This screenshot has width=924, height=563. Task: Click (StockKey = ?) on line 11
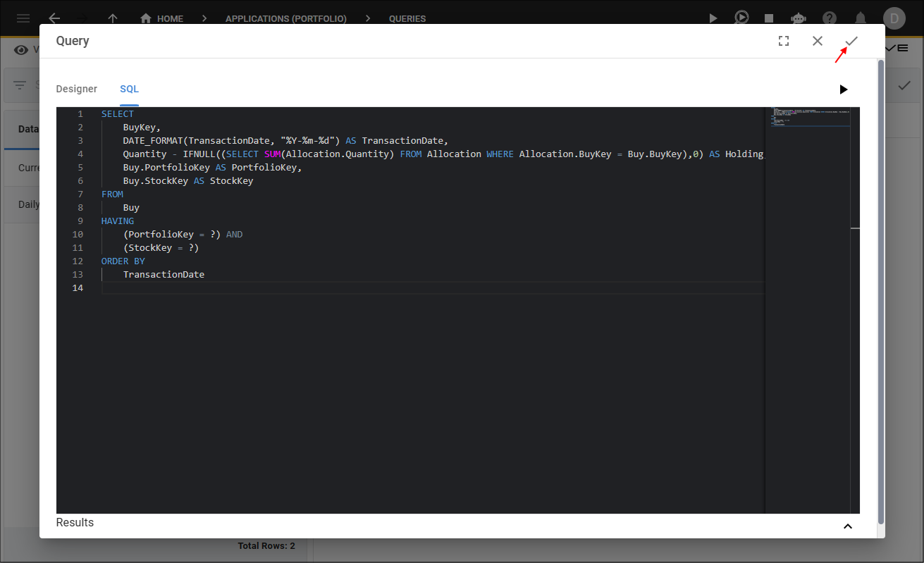[161, 247]
